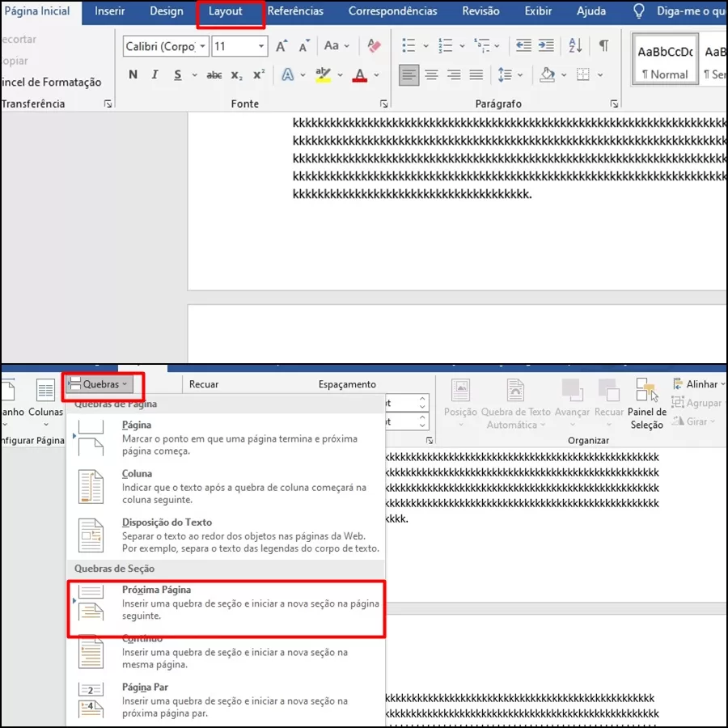Choose Página page break option

[226, 438]
